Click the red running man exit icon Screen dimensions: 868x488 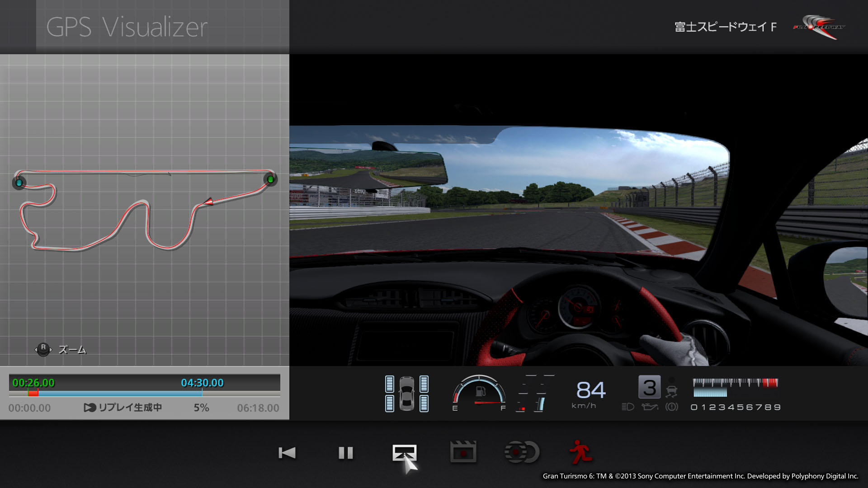click(x=580, y=452)
